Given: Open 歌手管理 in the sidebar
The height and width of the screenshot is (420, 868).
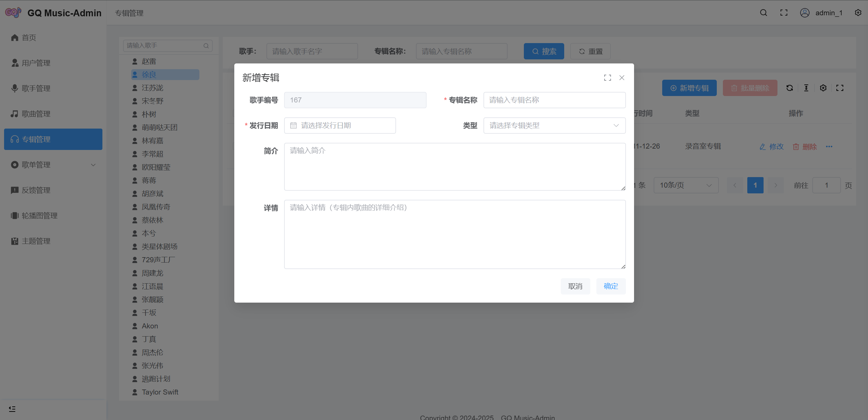Looking at the screenshot, I should click(36, 89).
